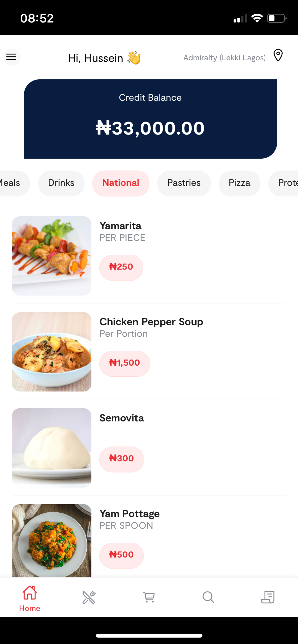Screen dimensions: 298x644
Task: Open the orders receipt tab
Action: coord(268,597)
